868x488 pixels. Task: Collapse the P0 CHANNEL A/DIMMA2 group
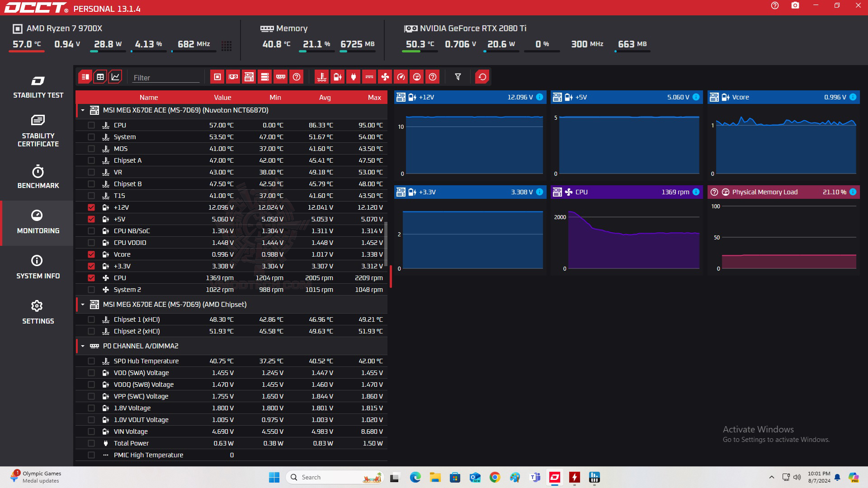83,346
